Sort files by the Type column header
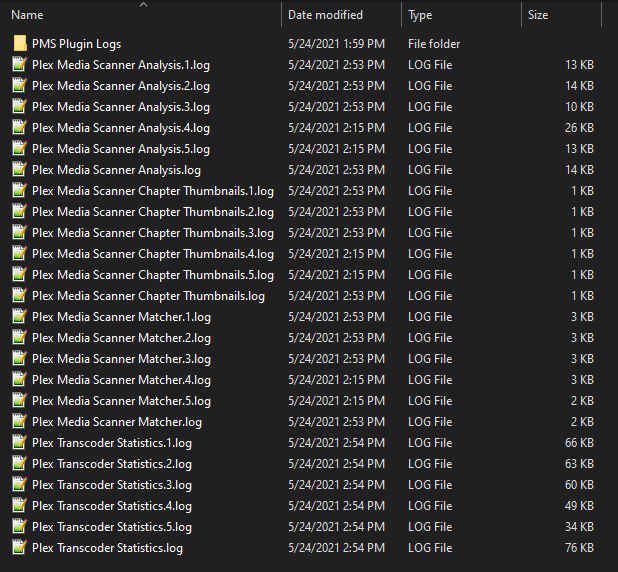The height and width of the screenshot is (572, 618). (420, 15)
